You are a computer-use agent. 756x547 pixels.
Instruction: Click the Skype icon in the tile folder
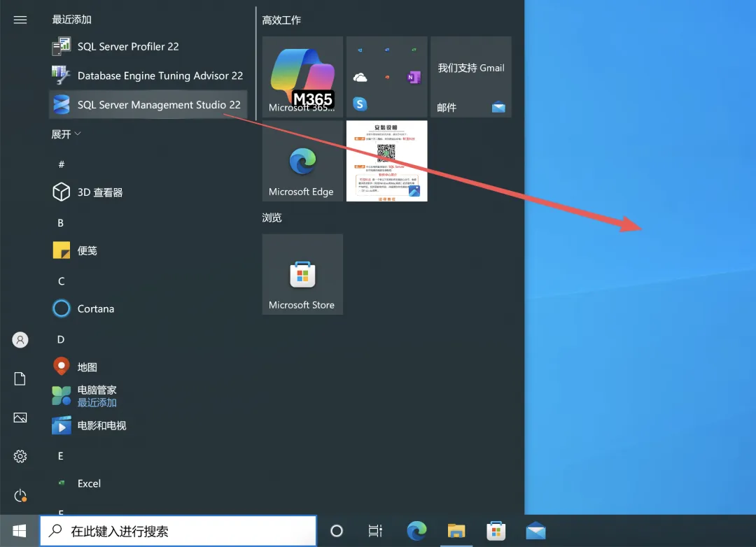tap(360, 104)
